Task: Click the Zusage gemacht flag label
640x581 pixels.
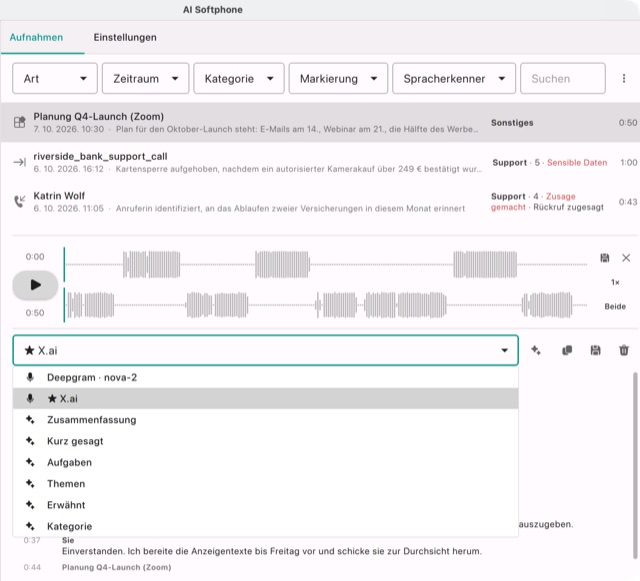Action: click(533, 202)
